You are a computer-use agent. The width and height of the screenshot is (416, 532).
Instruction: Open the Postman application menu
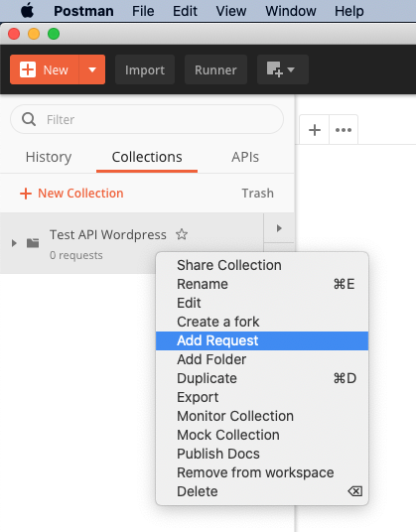click(83, 11)
